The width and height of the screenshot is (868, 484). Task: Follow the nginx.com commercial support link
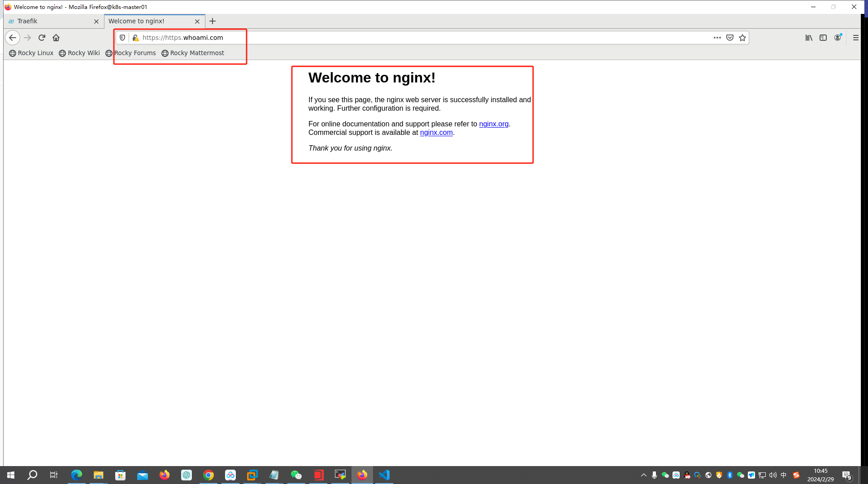(x=436, y=133)
